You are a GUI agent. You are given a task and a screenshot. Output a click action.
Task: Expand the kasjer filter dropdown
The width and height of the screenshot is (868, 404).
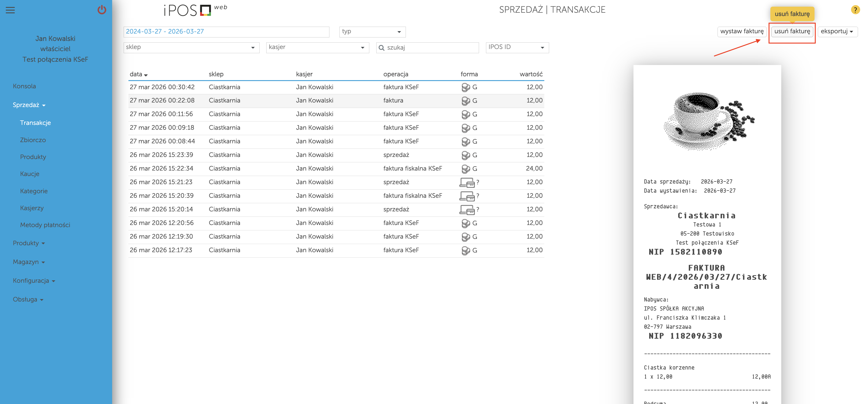point(317,47)
